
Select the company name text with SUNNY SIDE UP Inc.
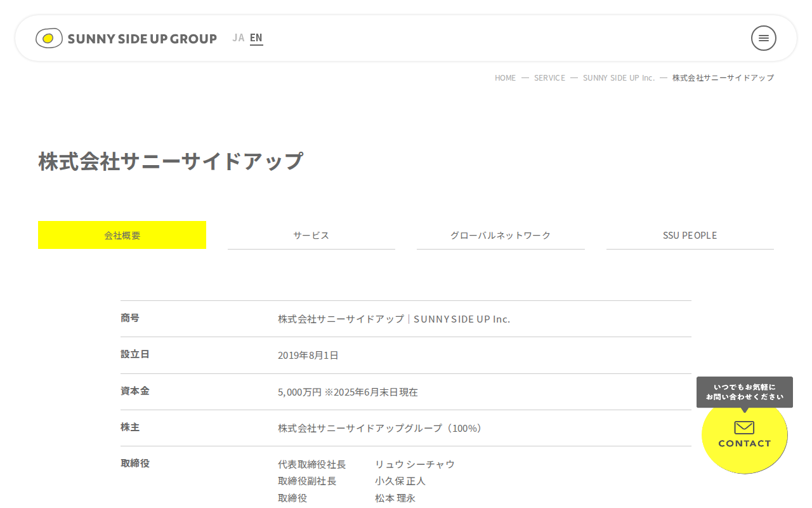point(394,319)
